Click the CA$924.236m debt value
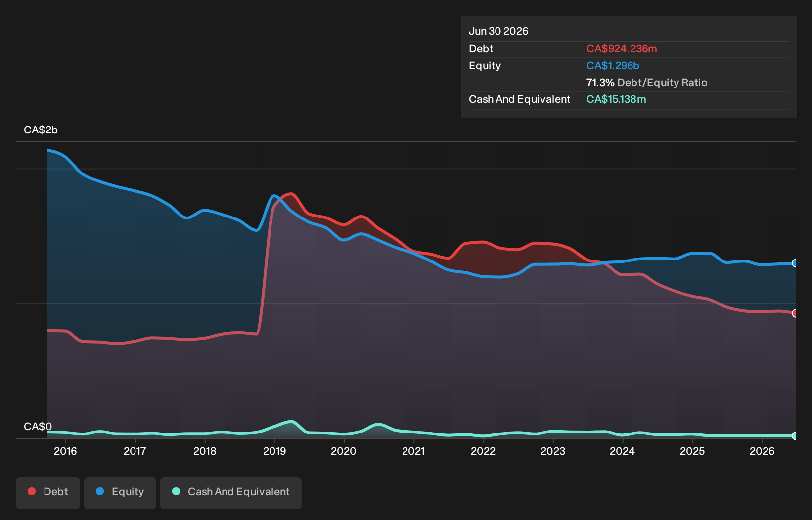This screenshot has width=812, height=520. tap(622, 49)
